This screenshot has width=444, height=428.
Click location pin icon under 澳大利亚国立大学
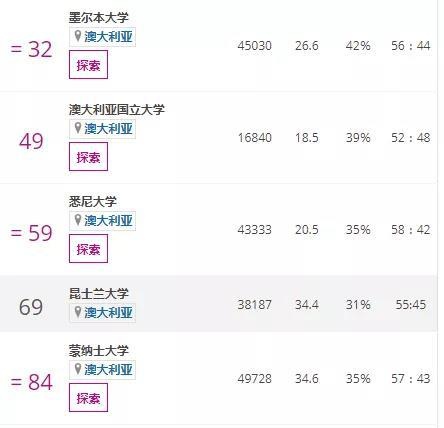78,128
